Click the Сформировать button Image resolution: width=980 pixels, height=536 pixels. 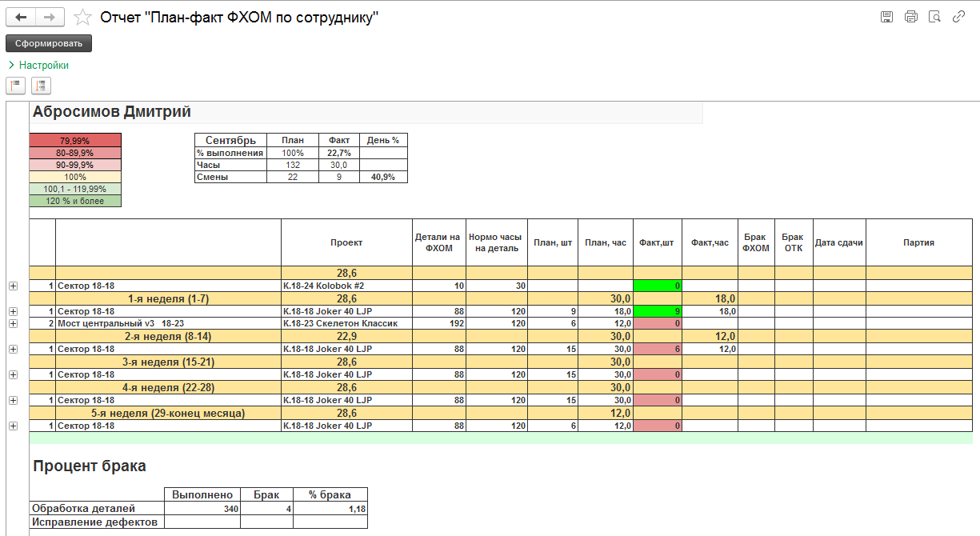click(x=49, y=43)
